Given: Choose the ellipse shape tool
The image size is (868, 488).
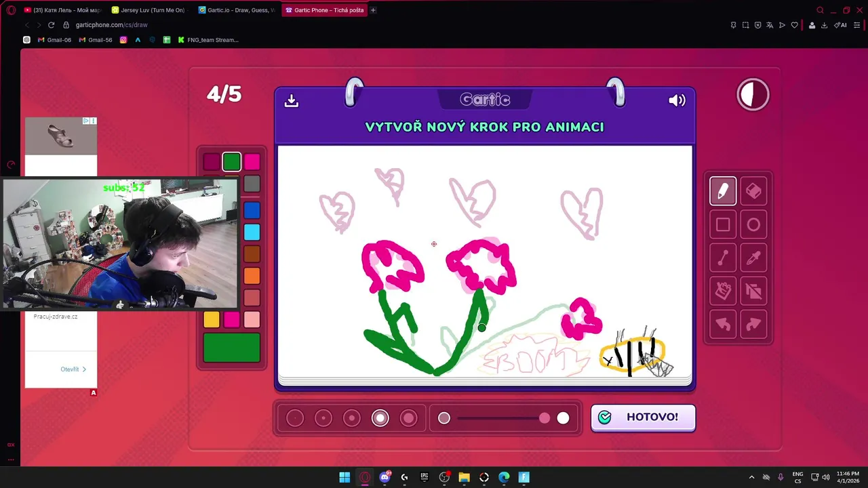Looking at the screenshot, I should pos(753,224).
